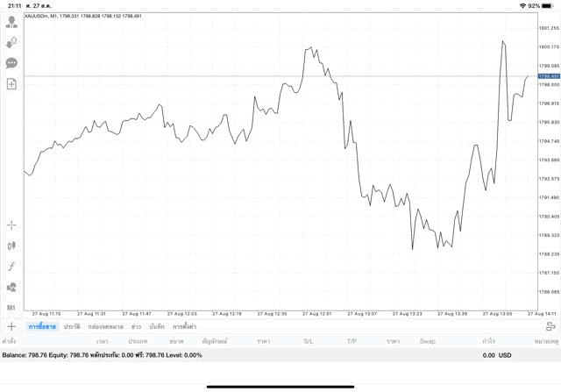Tap the new order document icon
This screenshot has width=561, height=392.
[x=12, y=84]
